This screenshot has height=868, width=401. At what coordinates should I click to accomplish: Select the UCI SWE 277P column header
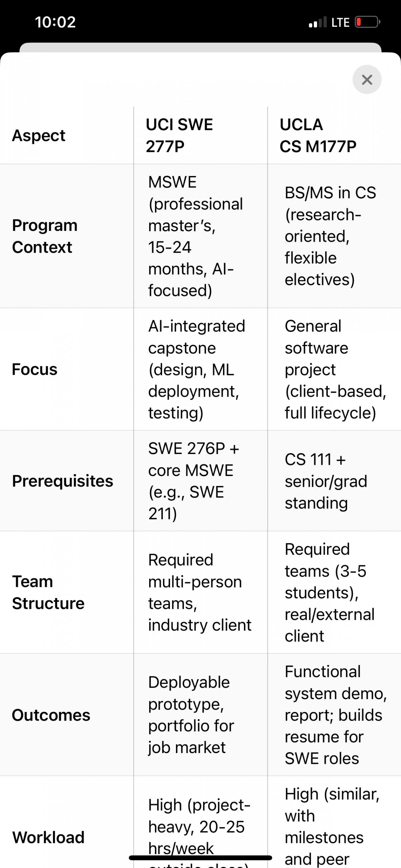pos(179,135)
